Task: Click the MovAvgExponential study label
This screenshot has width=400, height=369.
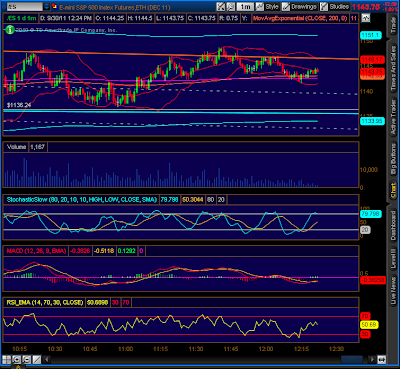Action: coord(300,18)
